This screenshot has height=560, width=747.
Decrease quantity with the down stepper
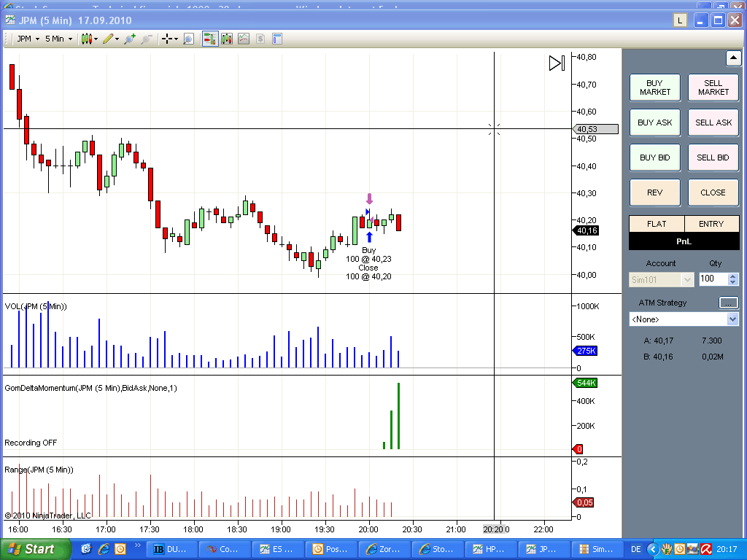point(733,282)
